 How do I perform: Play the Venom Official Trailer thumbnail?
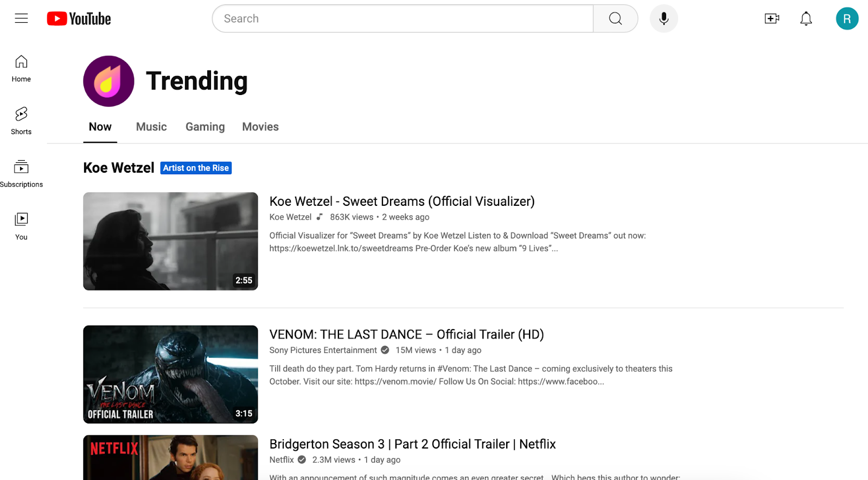coord(170,374)
